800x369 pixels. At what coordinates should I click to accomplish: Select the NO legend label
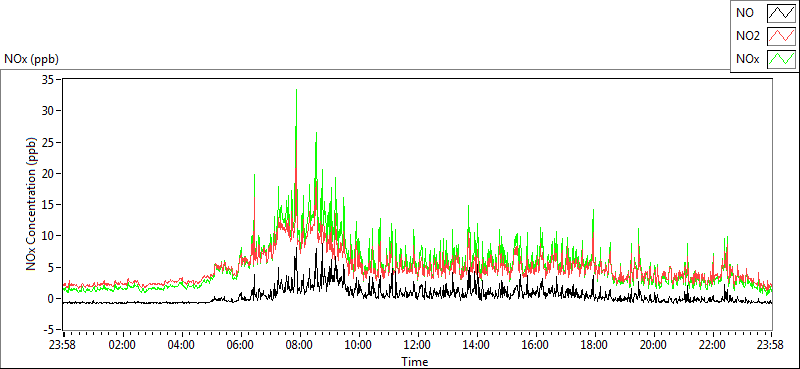coord(745,13)
